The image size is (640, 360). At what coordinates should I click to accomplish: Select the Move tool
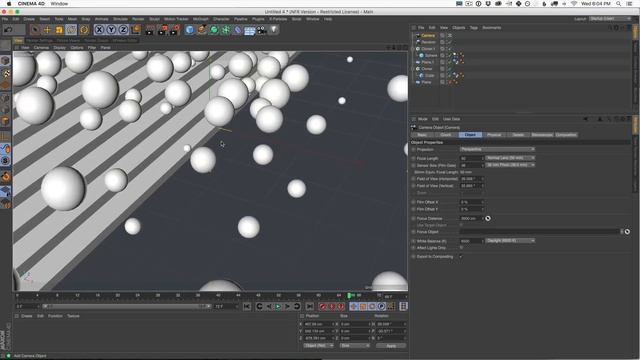[x=47, y=30]
